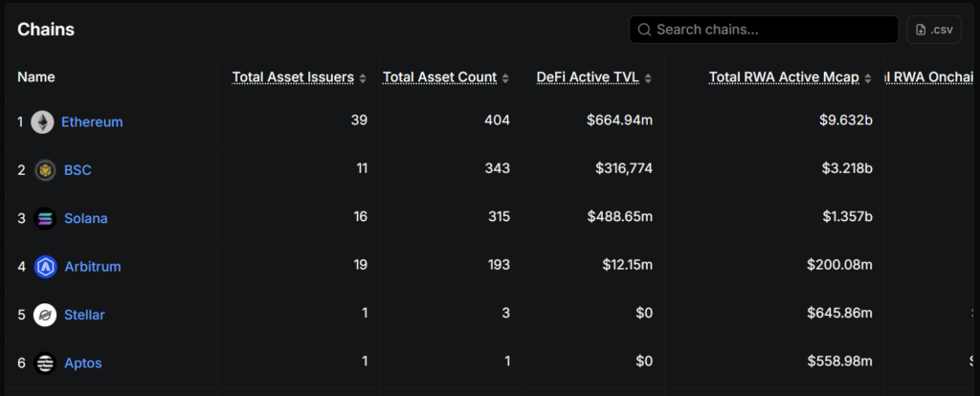Click BSC's $3.218b Mcap value
Viewport: 980px width, 396px height.
pos(846,168)
